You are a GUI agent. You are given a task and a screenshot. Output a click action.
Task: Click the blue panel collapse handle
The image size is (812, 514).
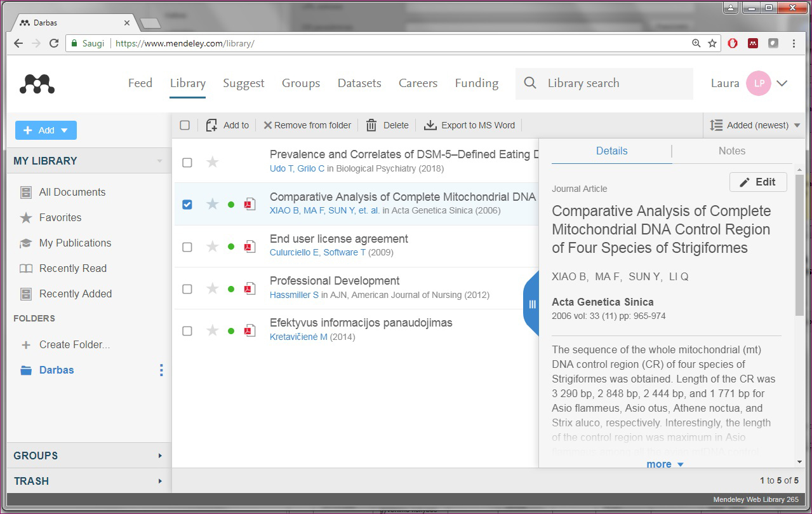[531, 304]
